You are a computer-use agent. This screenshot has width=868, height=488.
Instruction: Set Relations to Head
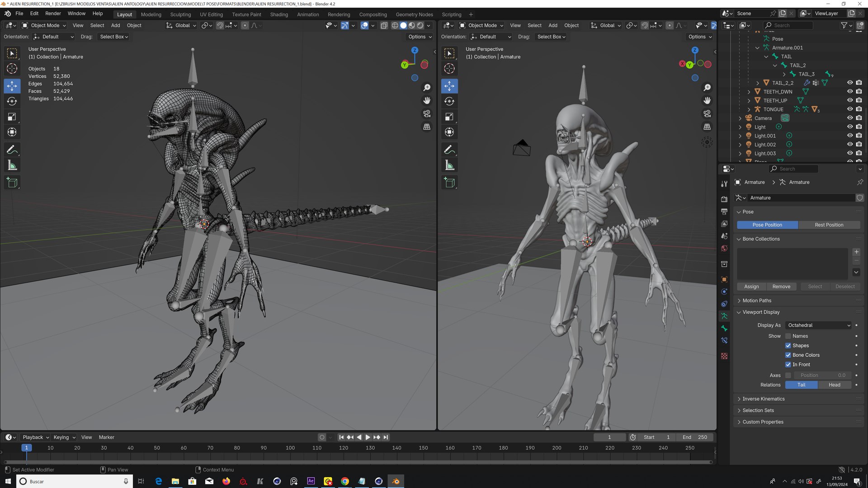coord(835,385)
